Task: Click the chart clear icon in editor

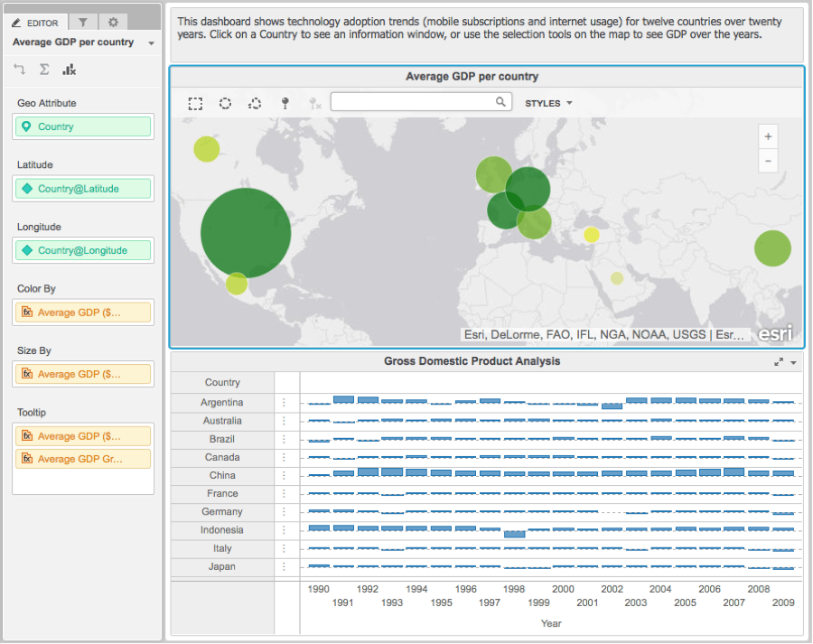Action: [x=69, y=69]
